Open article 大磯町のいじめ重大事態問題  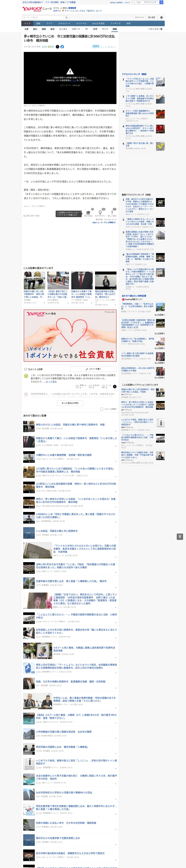[63, 455]
